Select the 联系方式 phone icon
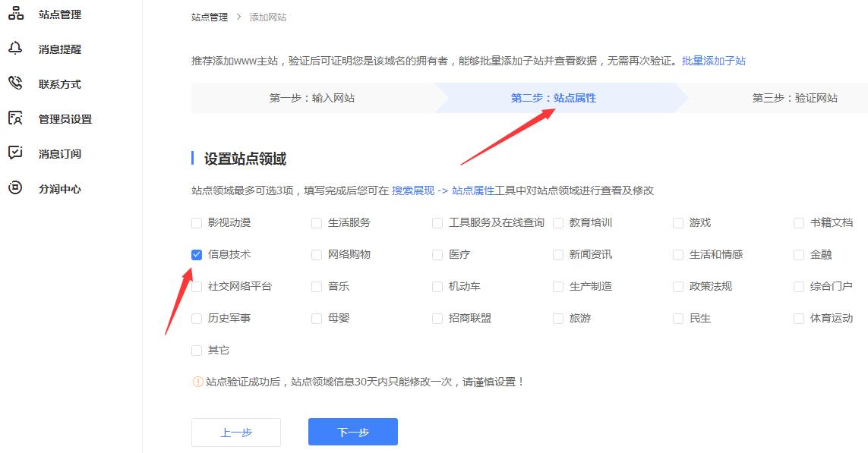This screenshot has width=868, height=453. point(16,83)
